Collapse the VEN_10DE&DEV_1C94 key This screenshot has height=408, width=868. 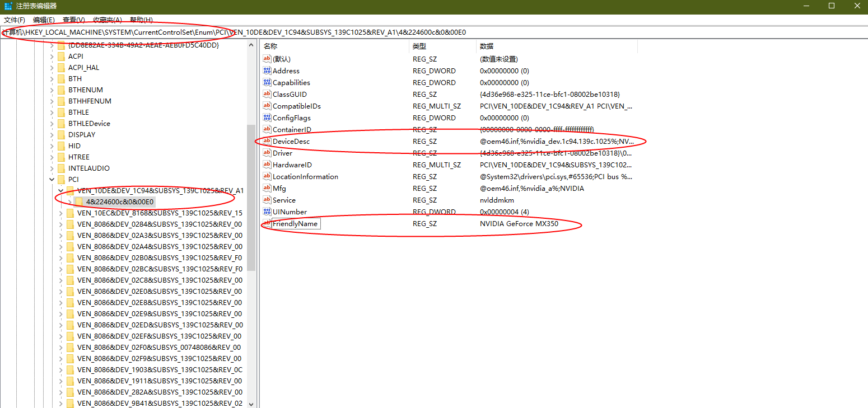pos(60,190)
